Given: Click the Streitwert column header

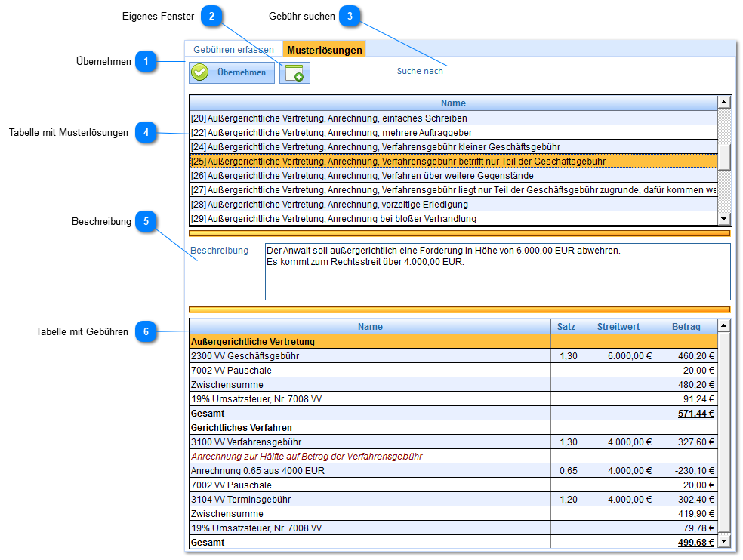Looking at the screenshot, I should pos(618,327).
